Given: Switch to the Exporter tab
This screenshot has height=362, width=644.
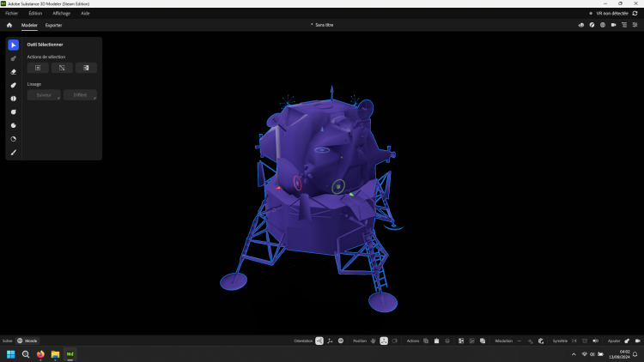Looking at the screenshot, I should click(53, 25).
